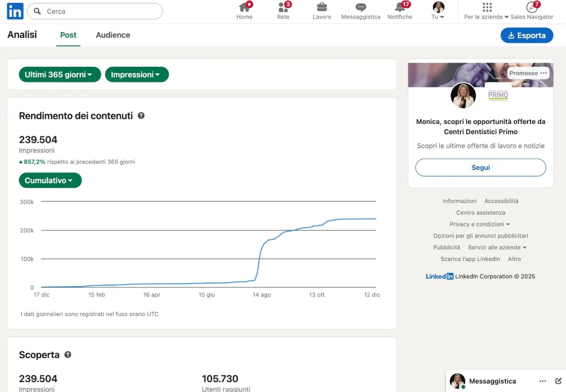Open the Lavoro briefcase icon

click(x=322, y=8)
